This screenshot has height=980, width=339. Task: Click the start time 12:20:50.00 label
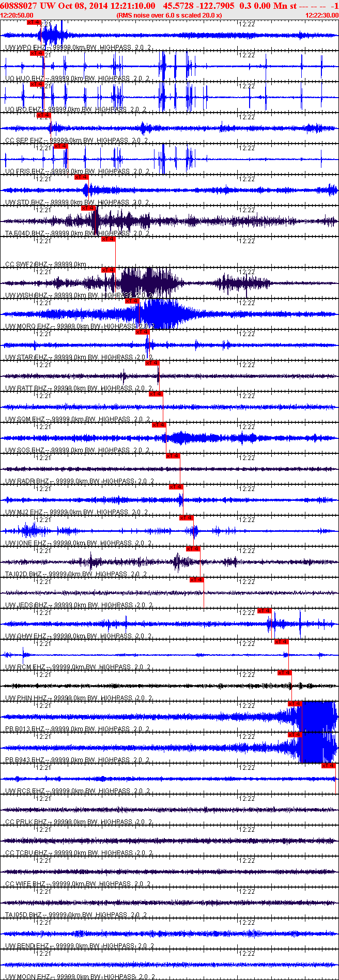tap(17, 15)
